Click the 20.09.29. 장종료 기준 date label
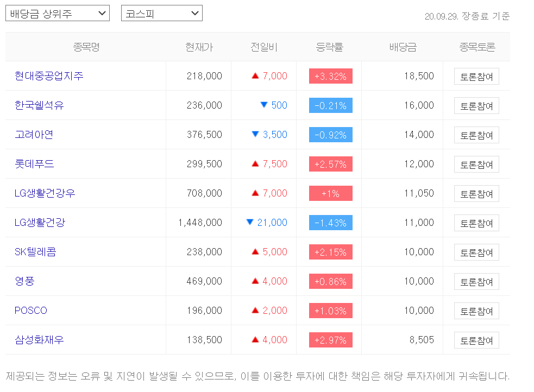The image size is (534, 392). (467, 16)
